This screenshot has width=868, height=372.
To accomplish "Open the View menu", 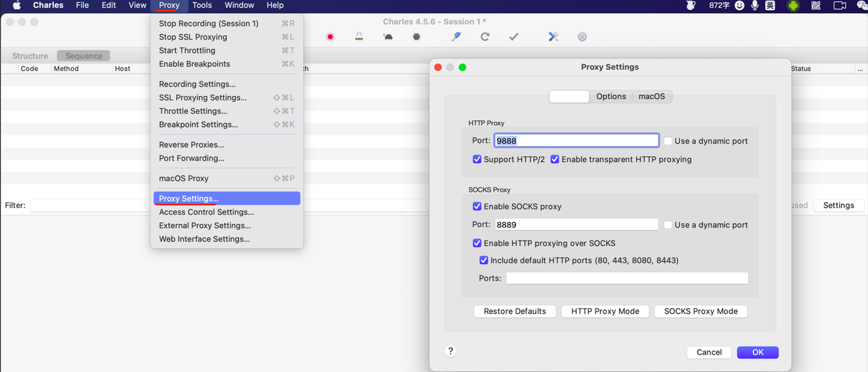I will coord(137,5).
